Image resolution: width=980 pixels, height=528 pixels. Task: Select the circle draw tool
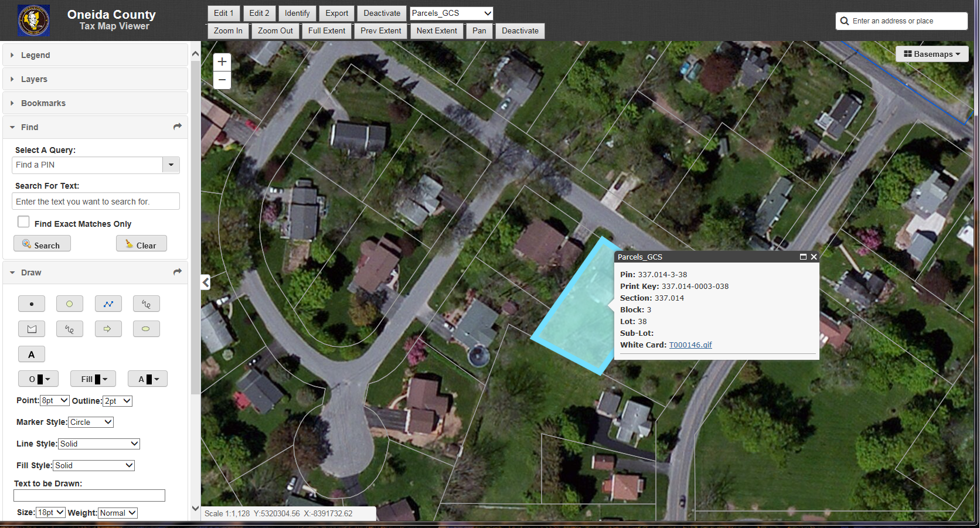[70, 304]
